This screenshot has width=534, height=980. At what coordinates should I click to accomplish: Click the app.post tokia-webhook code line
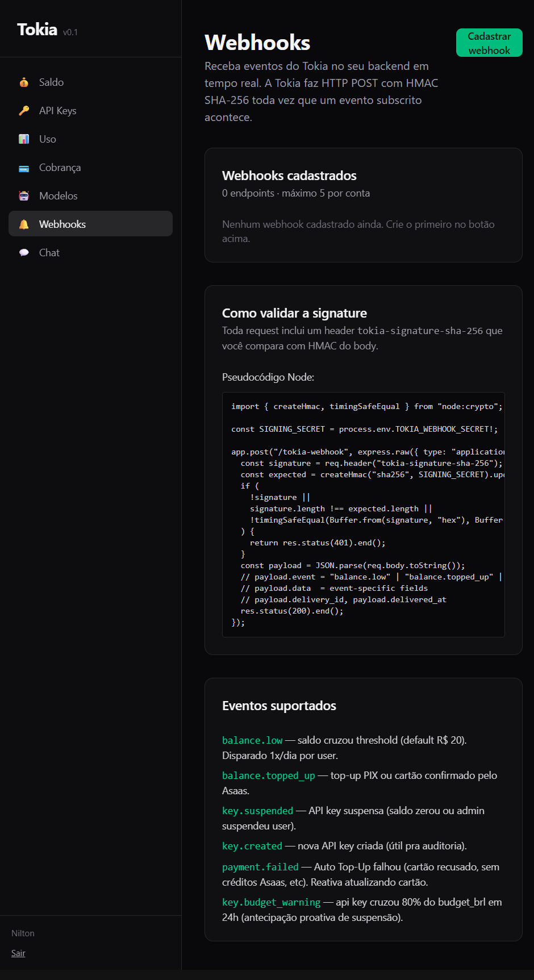[x=368, y=452]
